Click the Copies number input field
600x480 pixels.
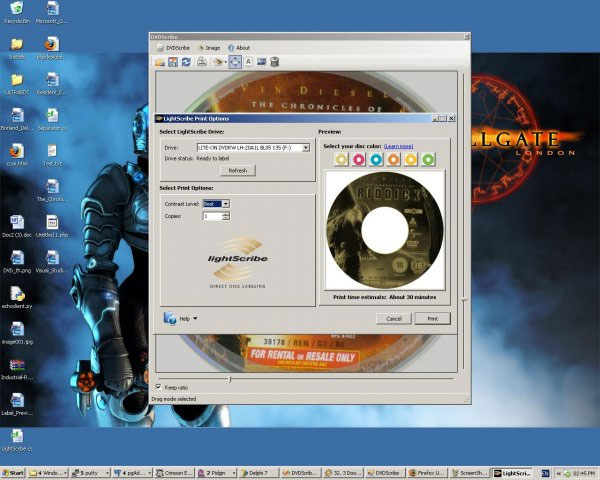pyautogui.click(x=212, y=216)
